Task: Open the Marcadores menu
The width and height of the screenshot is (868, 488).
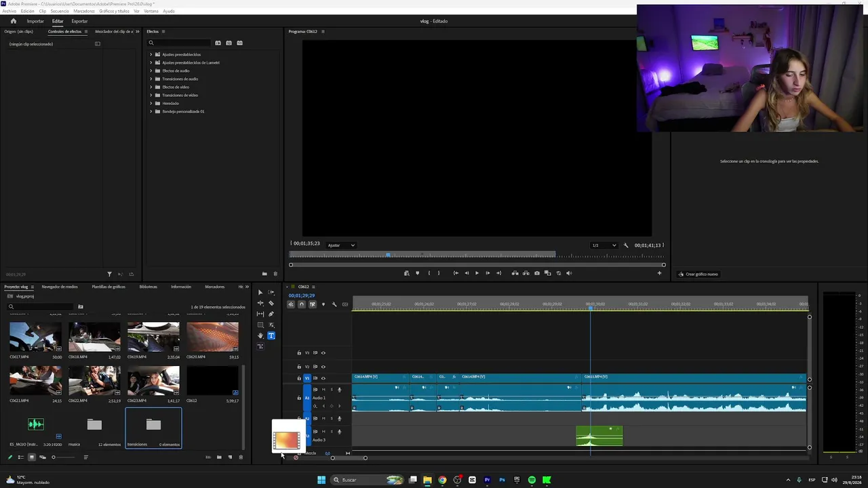Action: tap(84, 12)
